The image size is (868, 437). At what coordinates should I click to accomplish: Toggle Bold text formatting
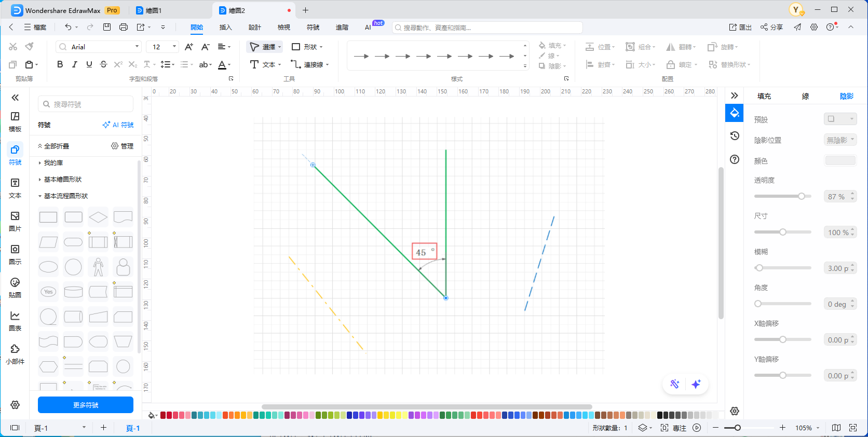(60, 64)
